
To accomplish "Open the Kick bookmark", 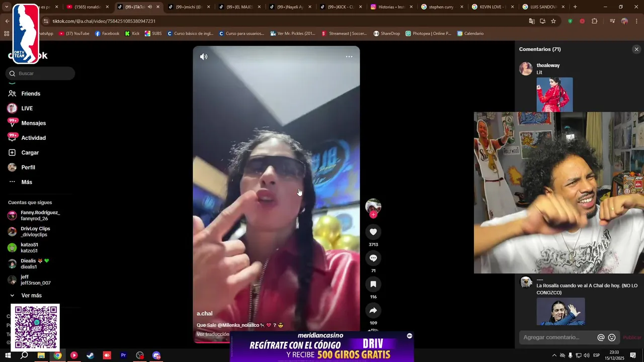I will tap(132, 34).
